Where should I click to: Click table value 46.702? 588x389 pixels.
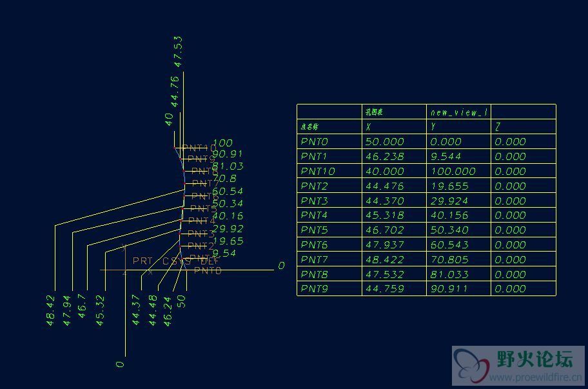tap(384, 230)
